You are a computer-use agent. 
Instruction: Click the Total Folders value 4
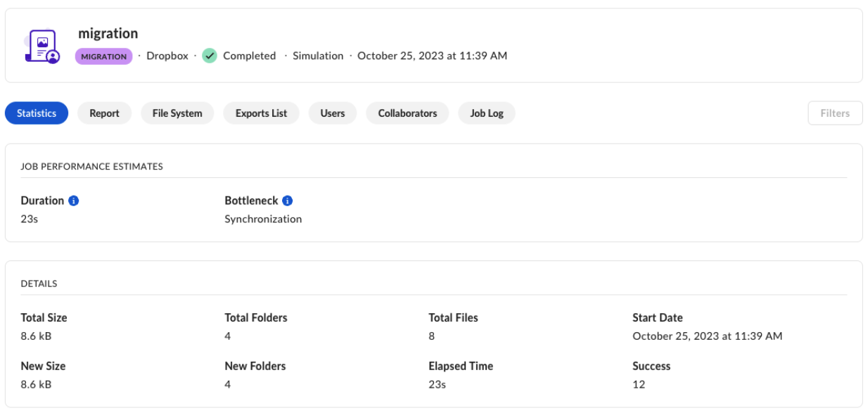click(x=228, y=336)
